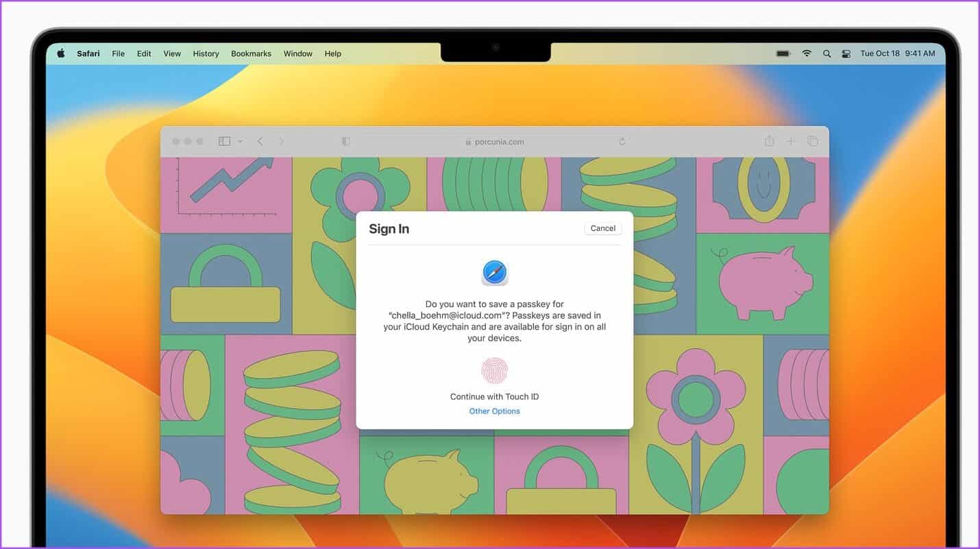Open the Safari application menu

tap(88, 53)
